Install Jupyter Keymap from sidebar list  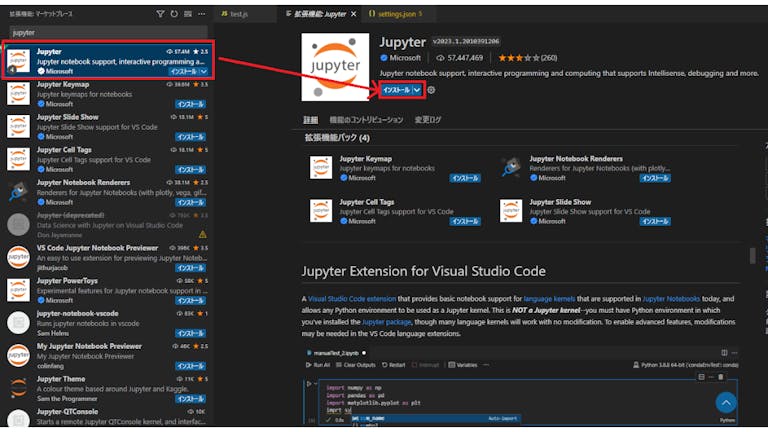tap(191, 104)
